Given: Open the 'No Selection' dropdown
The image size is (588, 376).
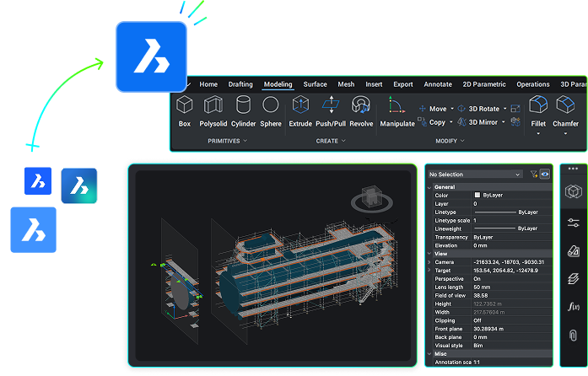Looking at the screenshot, I should [x=475, y=175].
